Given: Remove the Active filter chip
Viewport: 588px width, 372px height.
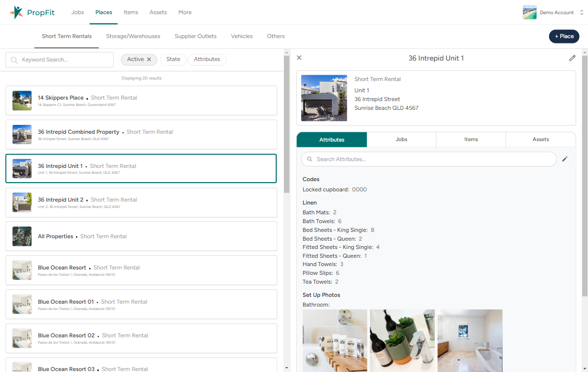Looking at the screenshot, I should tap(149, 60).
